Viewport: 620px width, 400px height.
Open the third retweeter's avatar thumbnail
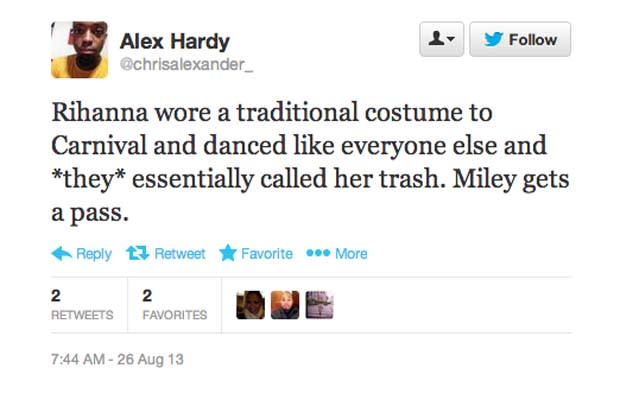tap(319, 305)
